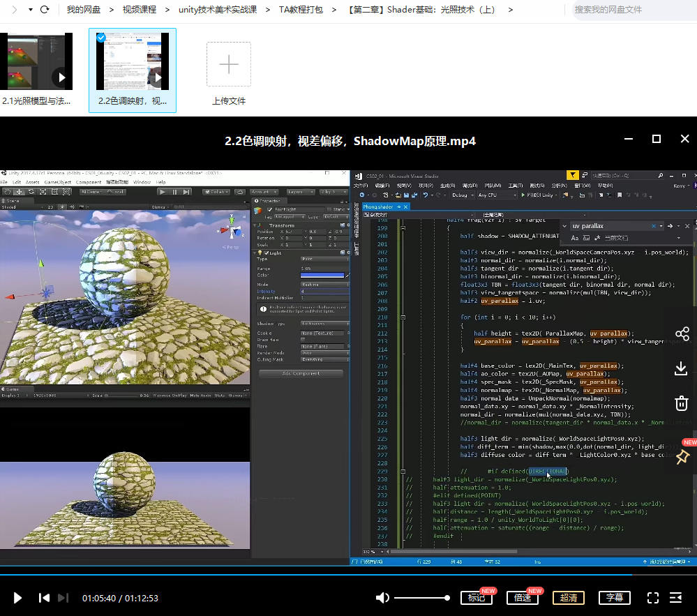Screen dimensions: 697x616
Task: Click Add Component in Unity Inspector
Action: click(301, 373)
